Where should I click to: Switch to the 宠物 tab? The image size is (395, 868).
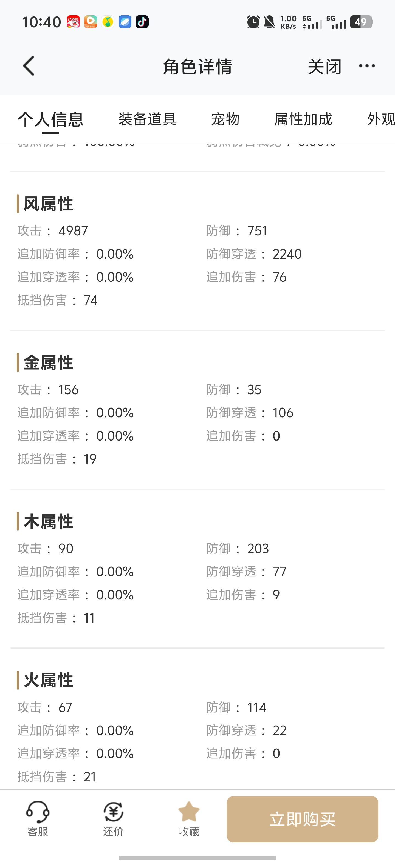click(225, 119)
